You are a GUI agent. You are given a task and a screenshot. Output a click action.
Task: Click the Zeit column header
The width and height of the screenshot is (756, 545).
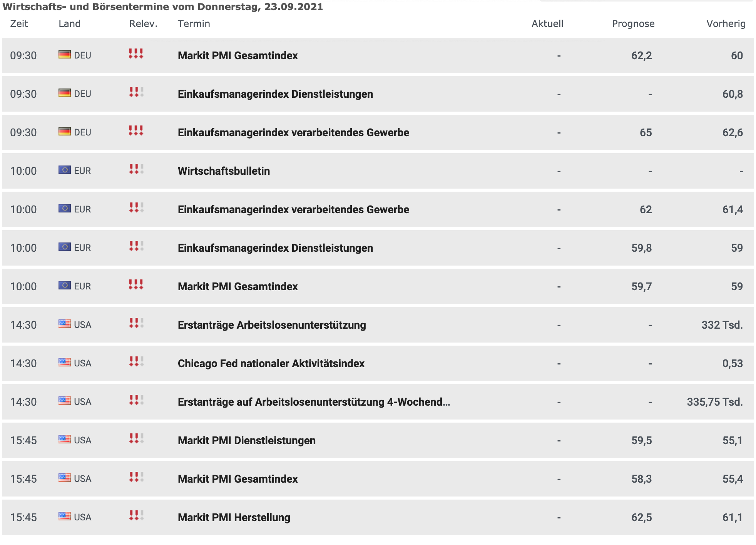click(19, 23)
